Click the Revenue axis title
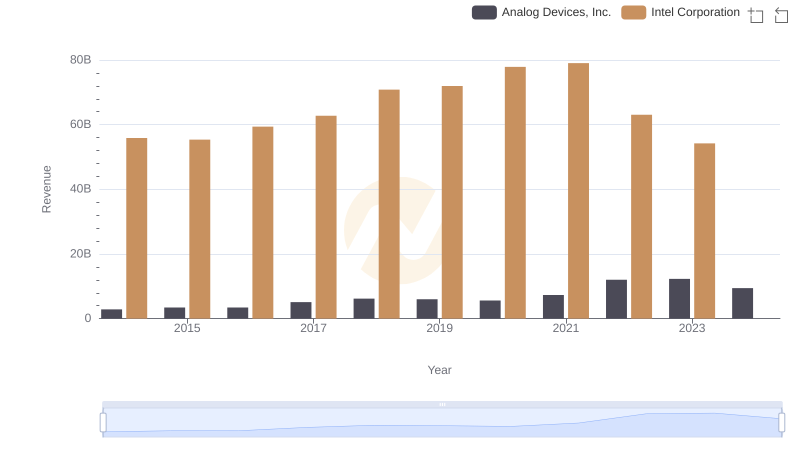The image size is (800, 461). pyautogui.click(x=46, y=189)
